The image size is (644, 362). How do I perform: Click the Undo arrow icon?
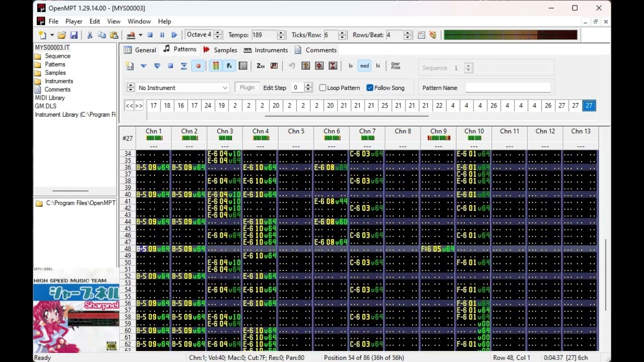(292, 66)
